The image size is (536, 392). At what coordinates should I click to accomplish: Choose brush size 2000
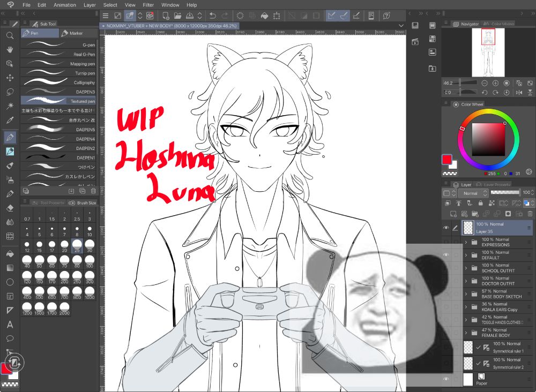coord(64,309)
